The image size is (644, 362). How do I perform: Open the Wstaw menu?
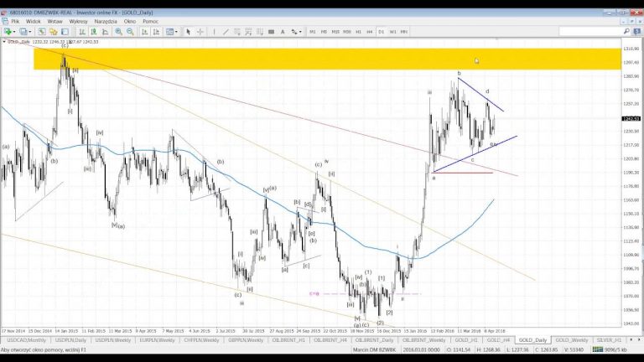[55, 21]
